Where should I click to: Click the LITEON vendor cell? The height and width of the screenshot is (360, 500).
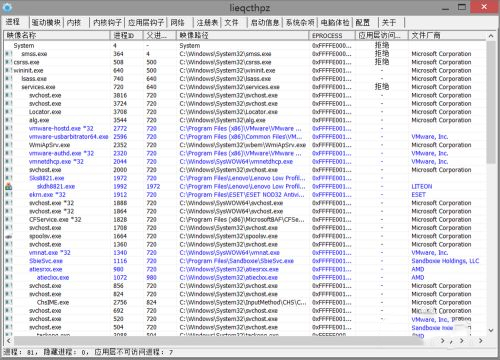point(422,187)
